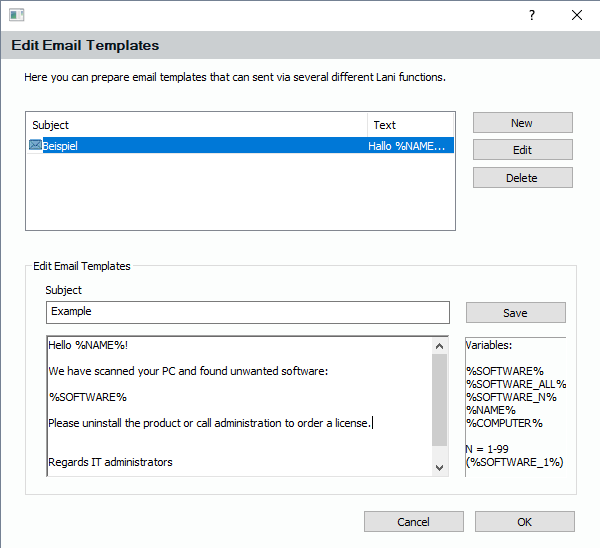
Task: Delete the selected email template
Action: coord(522,178)
